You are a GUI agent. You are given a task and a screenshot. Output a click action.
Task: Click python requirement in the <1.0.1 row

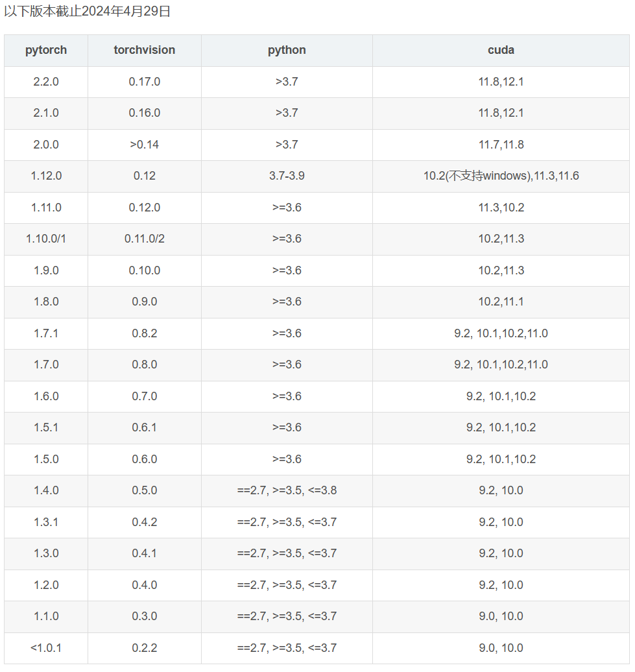point(287,649)
